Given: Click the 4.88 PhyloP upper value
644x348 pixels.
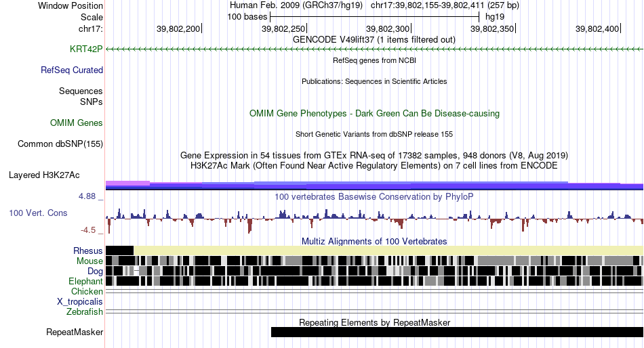Looking at the screenshot, I should pos(87,196).
